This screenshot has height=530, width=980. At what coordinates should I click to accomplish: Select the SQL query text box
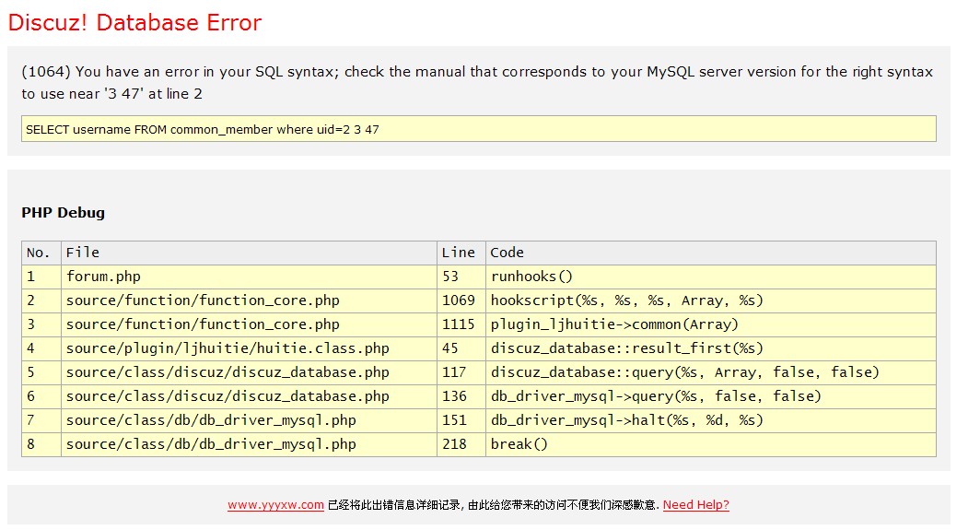tap(479, 129)
